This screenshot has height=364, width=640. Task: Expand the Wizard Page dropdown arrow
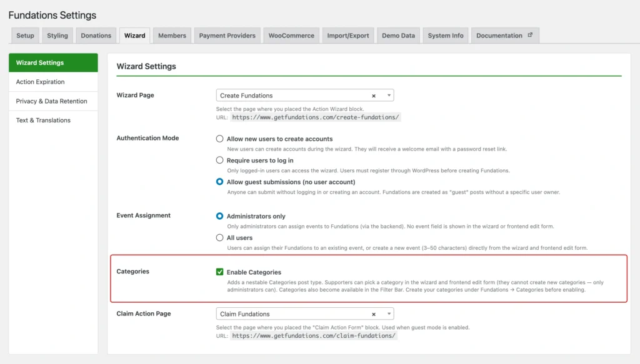click(x=389, y=96)
